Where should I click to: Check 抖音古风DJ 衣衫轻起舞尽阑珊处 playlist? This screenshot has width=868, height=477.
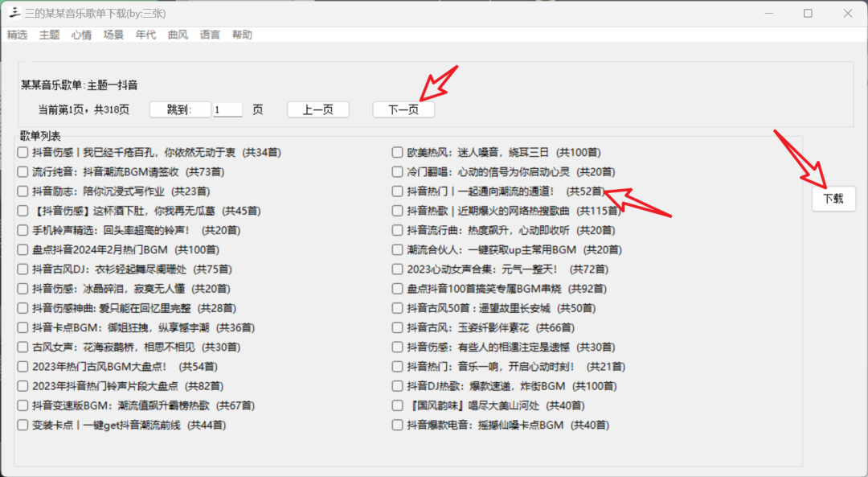23,269
